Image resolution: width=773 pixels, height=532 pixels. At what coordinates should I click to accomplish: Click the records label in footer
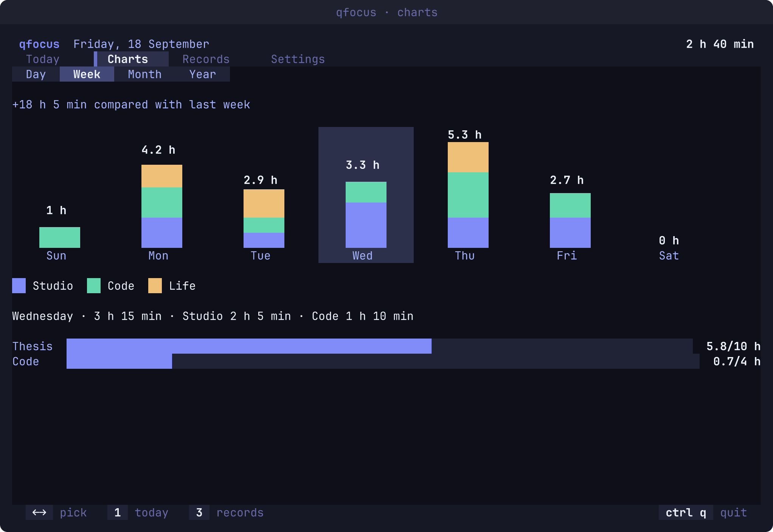(x=240, y=513)
